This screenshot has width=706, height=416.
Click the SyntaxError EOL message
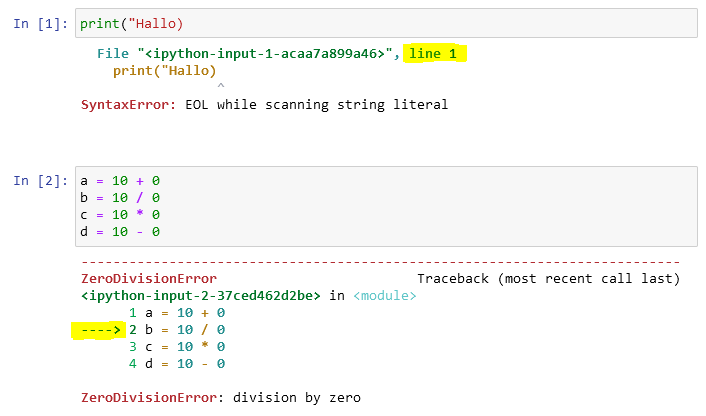coord(265,104)
